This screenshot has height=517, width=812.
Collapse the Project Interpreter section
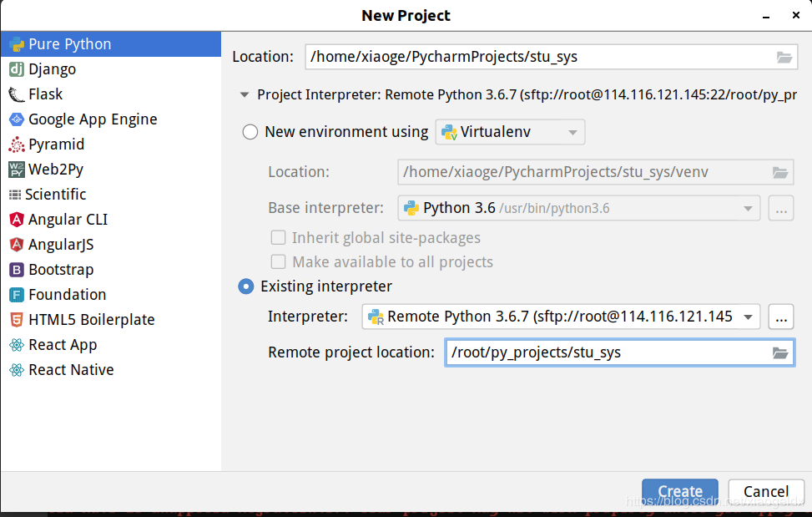coord(245,95)
